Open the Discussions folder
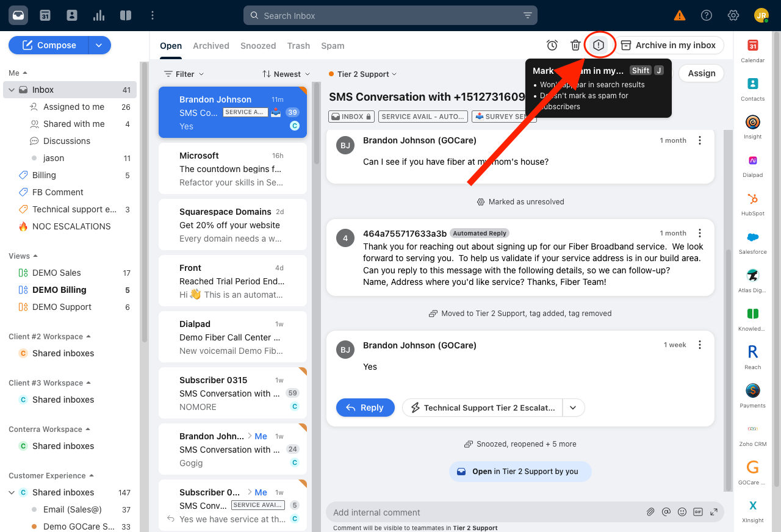This screenshot has height=532, width=781. [x=67, y=141]
